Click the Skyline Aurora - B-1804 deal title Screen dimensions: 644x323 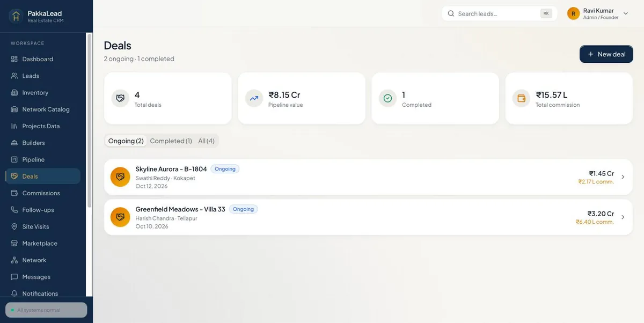tap(171, 169)
